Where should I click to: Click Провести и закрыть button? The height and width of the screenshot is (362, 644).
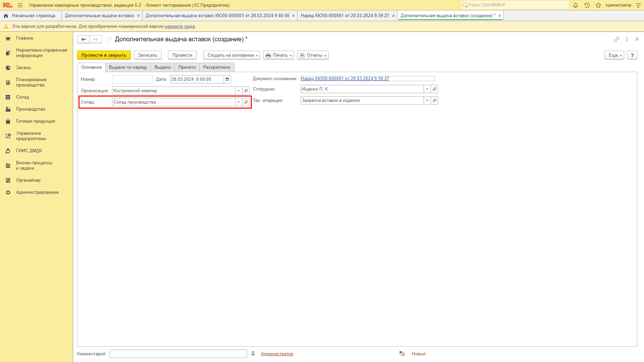(x=104, y=55)
